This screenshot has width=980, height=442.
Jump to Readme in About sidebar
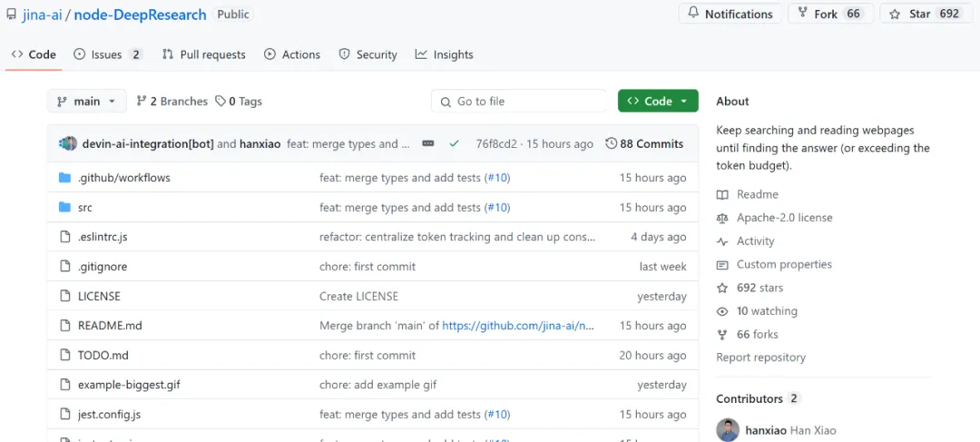(748, 194)
